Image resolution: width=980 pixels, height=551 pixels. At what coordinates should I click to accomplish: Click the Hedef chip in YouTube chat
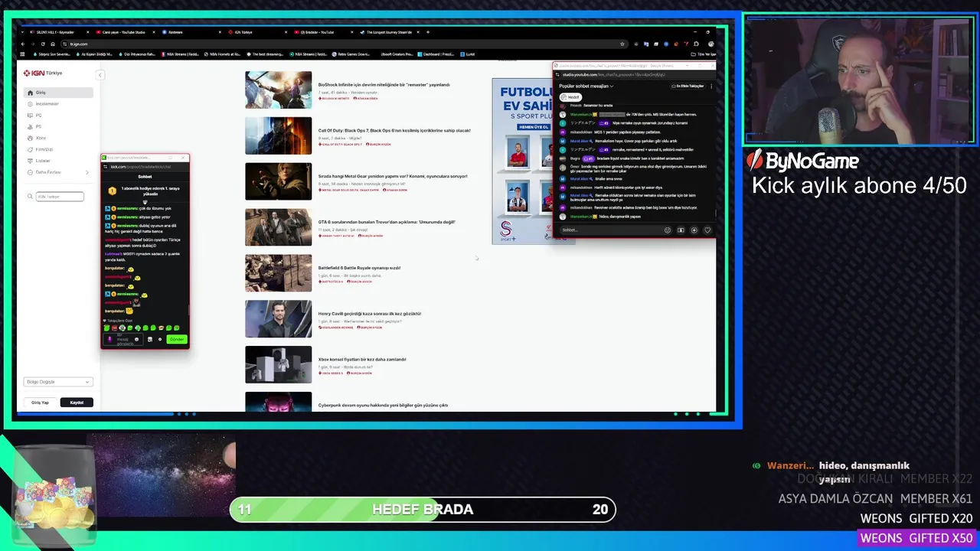pos(570,97)
